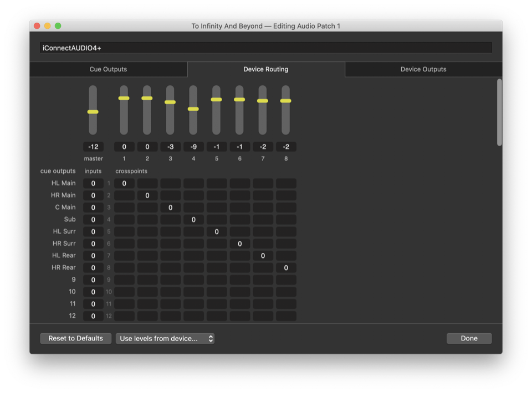Select the HL Main input level field
Image resolution: width=532 pixels, height=393 pixels.
pyautogui.click(x=93, y=183)
